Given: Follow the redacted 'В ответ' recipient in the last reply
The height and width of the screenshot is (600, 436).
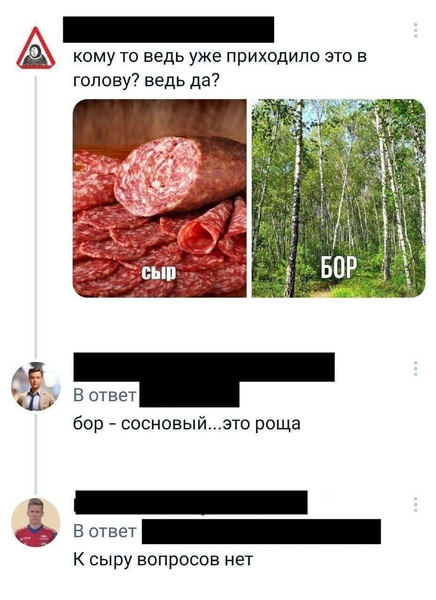Looking at the screenshot, I should click(x=261, y=532).
